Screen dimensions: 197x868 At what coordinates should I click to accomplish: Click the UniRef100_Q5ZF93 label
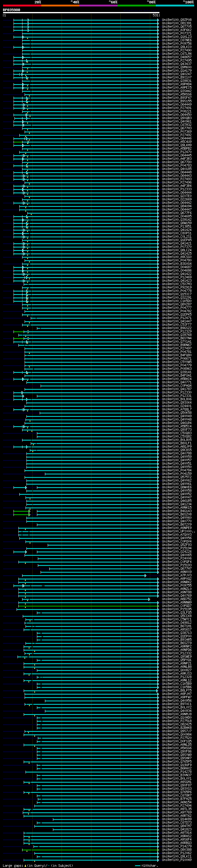[x=177, y=545]
